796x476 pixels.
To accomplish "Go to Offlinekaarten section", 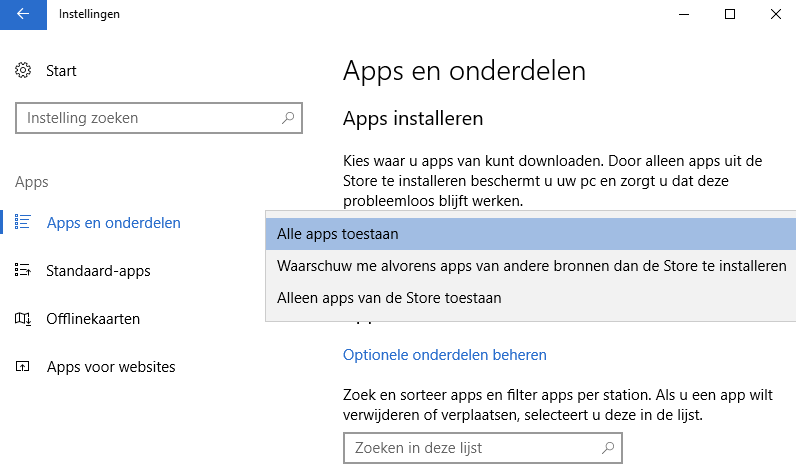I will (93, 319).
